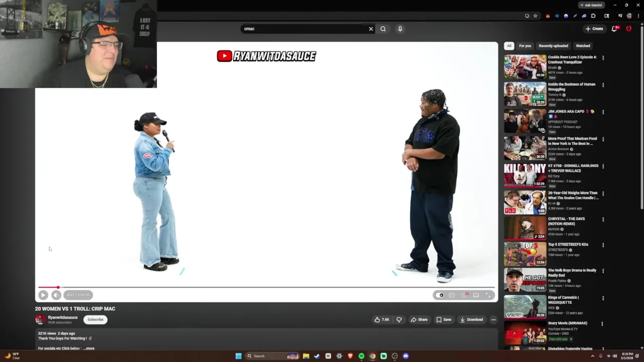
Task: Open Spotify from the taskbar
Action: [361, 356]
